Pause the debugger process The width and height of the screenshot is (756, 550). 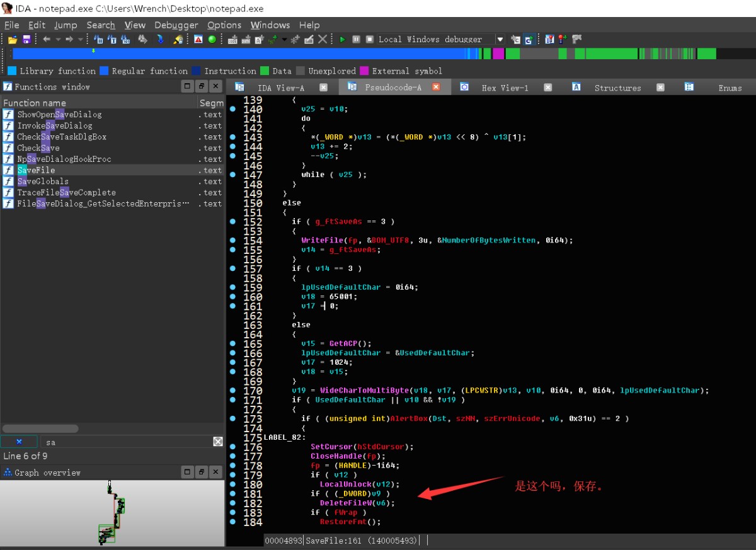[x=356, y=39]
